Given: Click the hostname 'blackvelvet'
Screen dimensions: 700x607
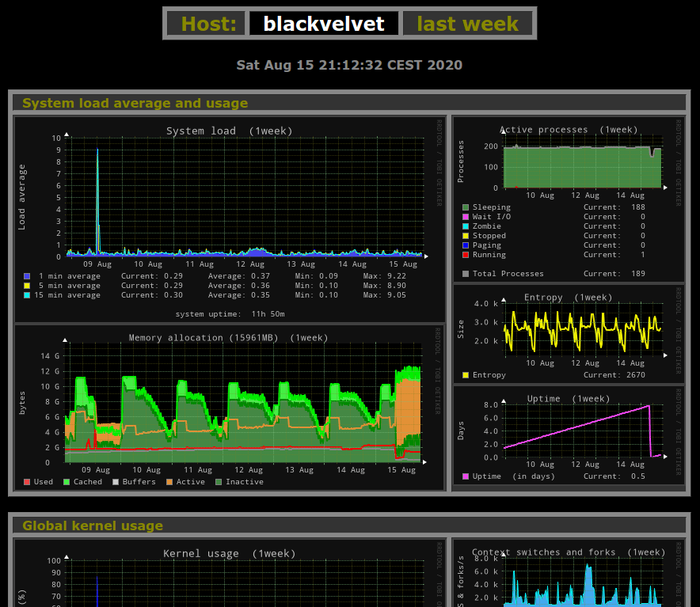Looking at the screenshot, I should (x=324, y=24).
